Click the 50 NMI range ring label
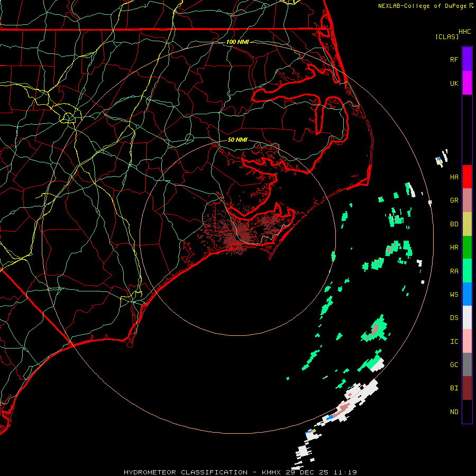476x476 pixels. pos(237,140)
